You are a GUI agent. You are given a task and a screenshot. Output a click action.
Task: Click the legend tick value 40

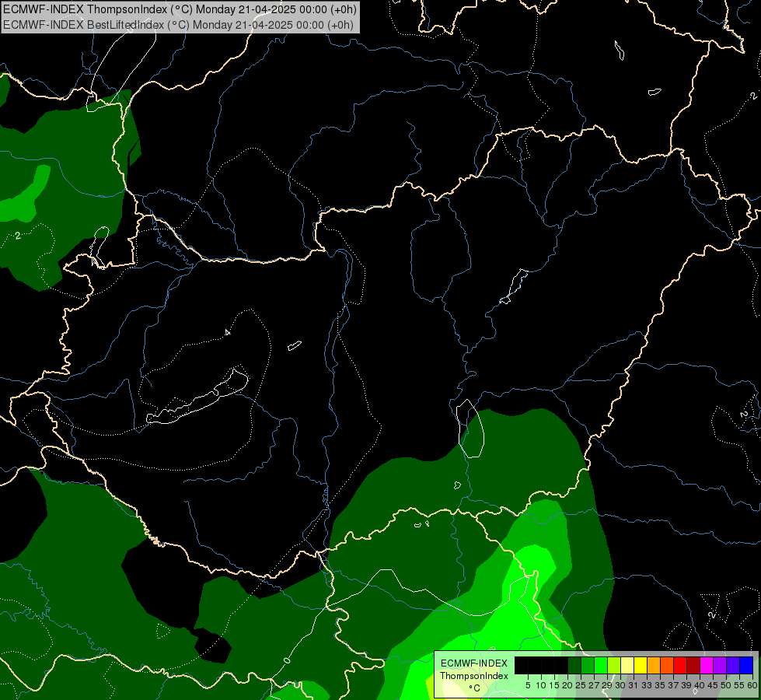[x=700, y=685]
